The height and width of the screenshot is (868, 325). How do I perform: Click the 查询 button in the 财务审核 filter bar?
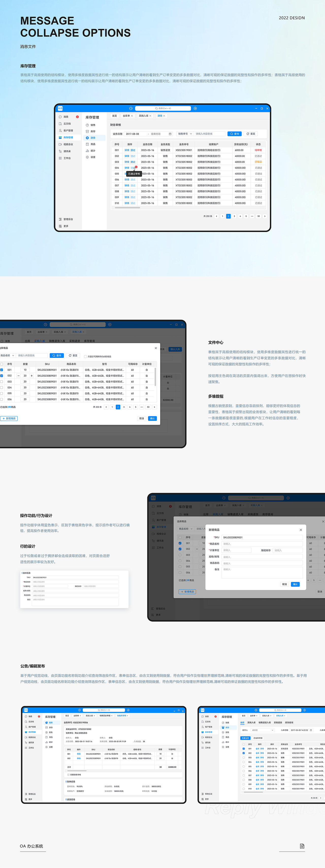click(x=235, y=134)
